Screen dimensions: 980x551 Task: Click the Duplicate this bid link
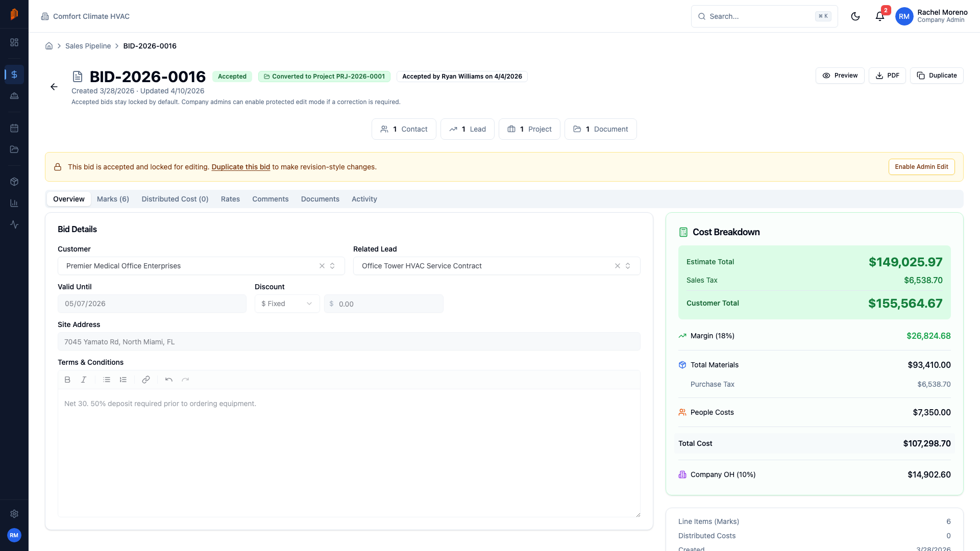241,167
